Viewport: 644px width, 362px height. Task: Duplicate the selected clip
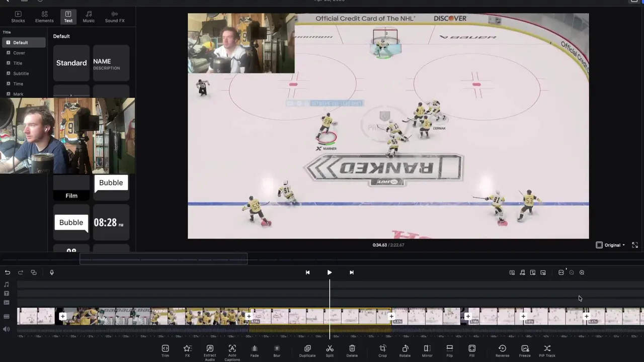coord(307,351)
